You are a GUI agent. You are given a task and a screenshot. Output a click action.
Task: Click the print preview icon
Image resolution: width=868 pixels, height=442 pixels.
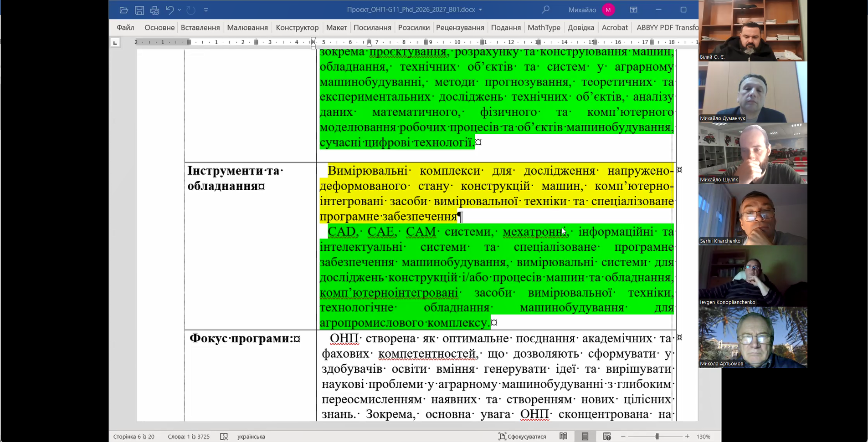tap(155, 10)
